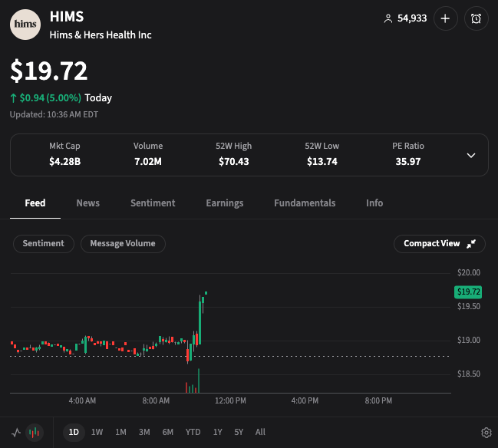Open chart settings gear

[486, 433]
